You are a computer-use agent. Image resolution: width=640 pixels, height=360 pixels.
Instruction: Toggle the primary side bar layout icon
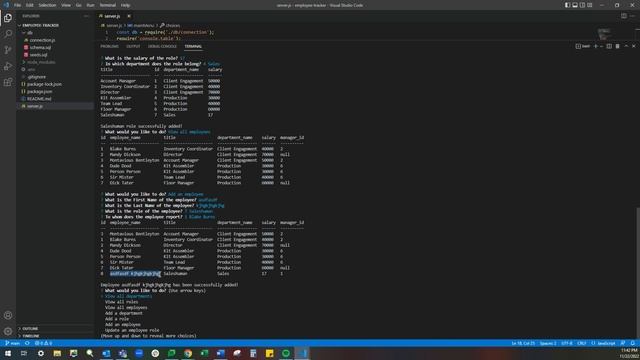567,5
